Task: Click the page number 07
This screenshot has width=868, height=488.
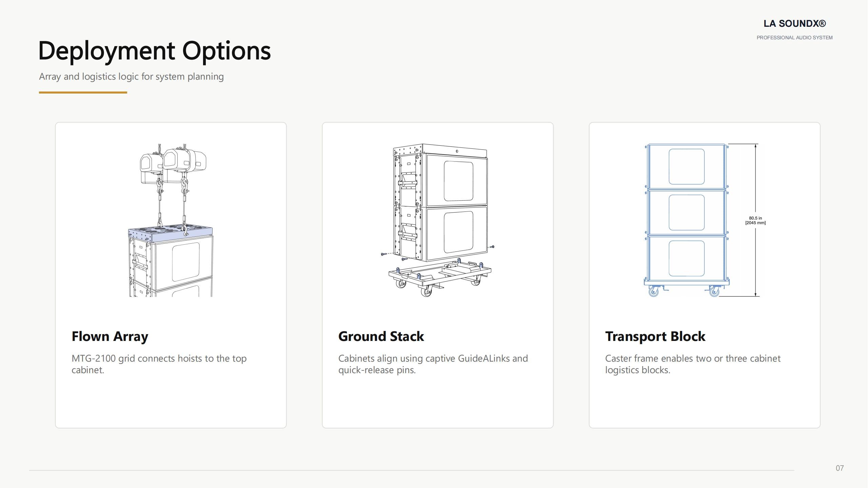Action: (840, 468)
